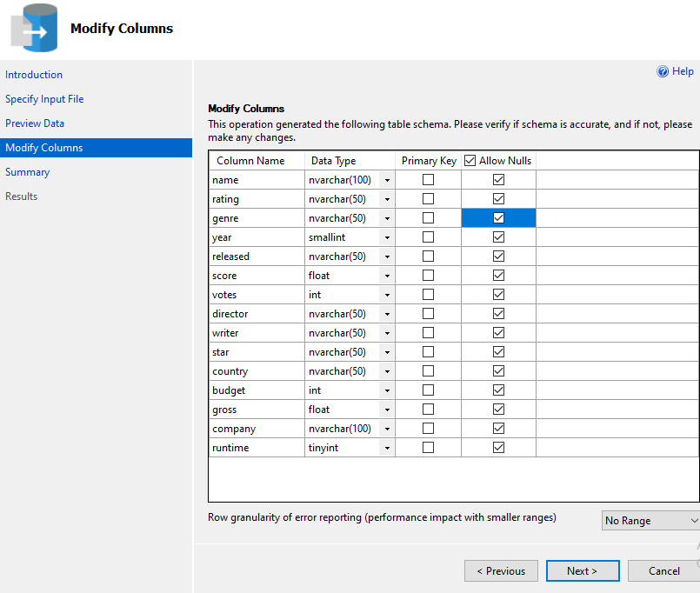Disable Allow Nulls for runtime

tap(498, 447)
